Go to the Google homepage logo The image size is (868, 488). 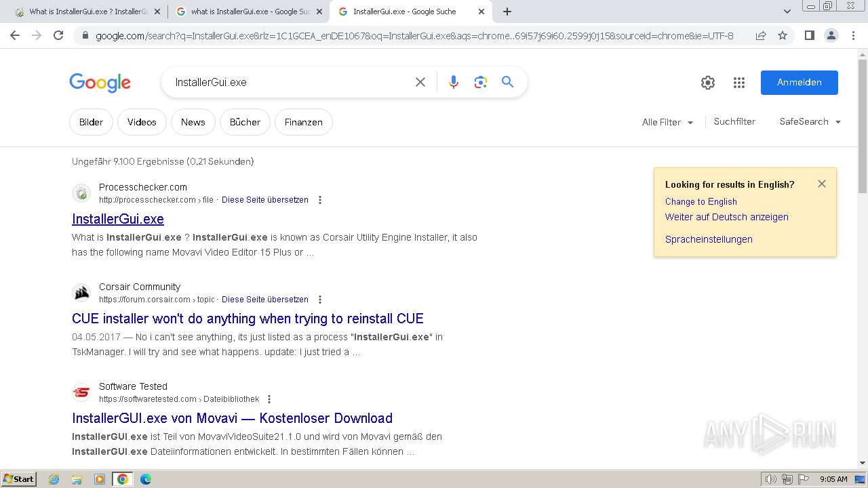tap(100, 83)
